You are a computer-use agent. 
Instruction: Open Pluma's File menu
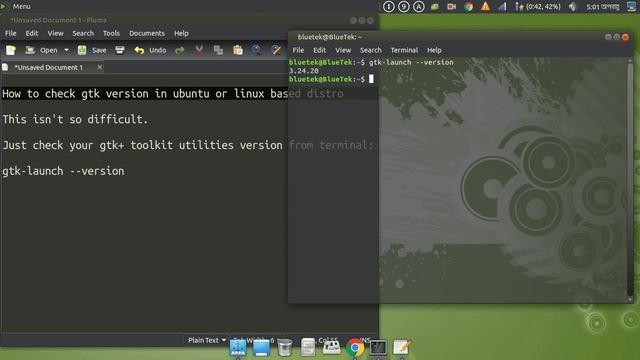click(11, 33)
